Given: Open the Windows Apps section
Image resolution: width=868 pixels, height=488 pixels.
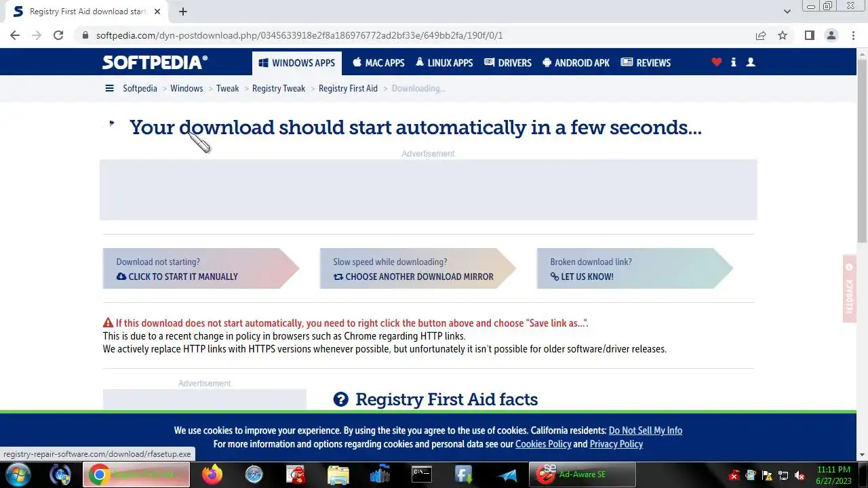Looking at the screenshot, I should click(x=297, y=62).
